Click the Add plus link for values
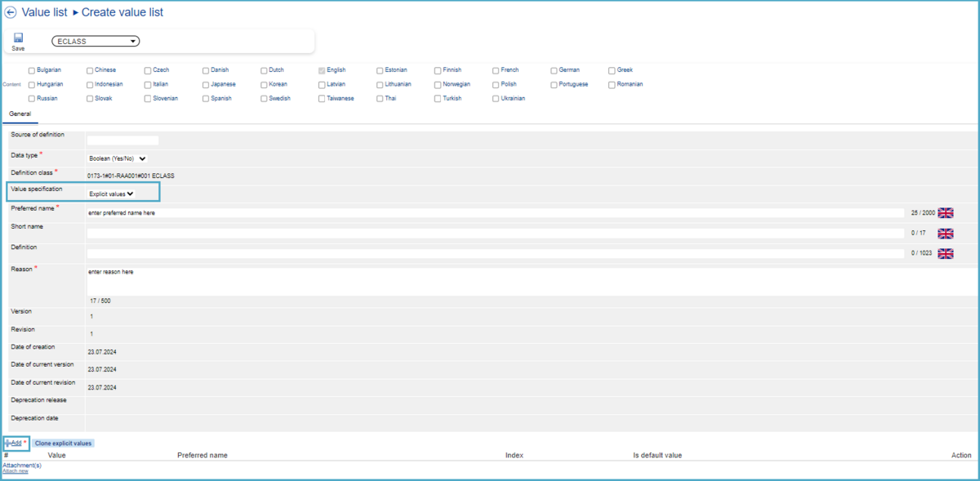The width and height of the screenshot is (980, 481). click(16, 443)
